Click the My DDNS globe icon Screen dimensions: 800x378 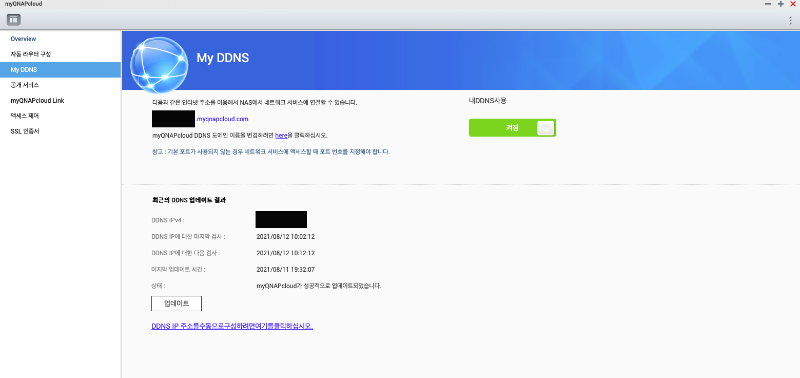[x=159, y=65]
